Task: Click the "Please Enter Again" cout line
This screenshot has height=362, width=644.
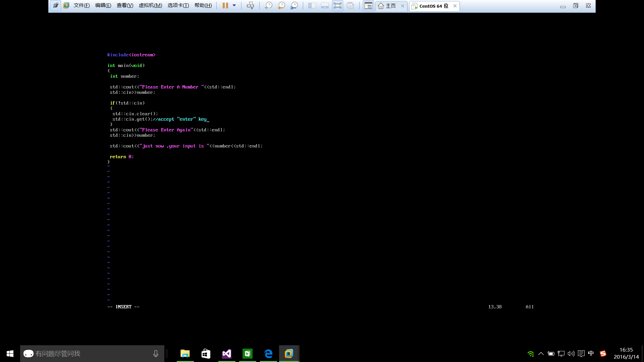Action: (167, 130)
